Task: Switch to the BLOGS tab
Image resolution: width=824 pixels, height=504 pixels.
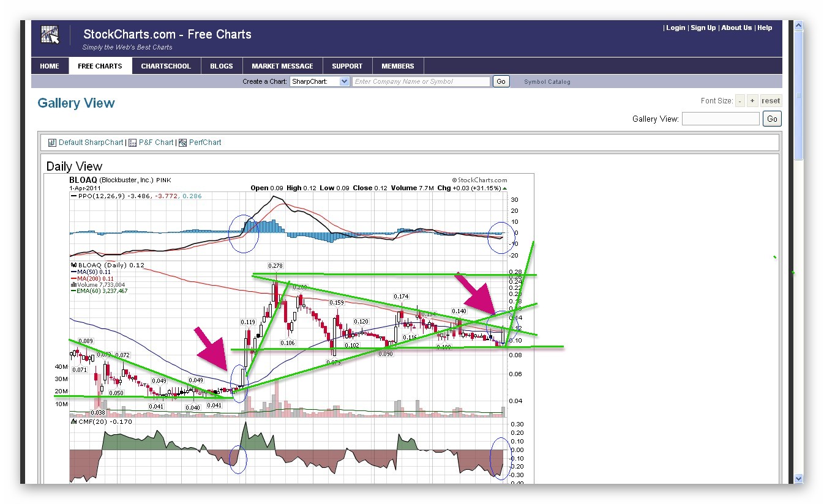Action: click(x=222, y=66)
